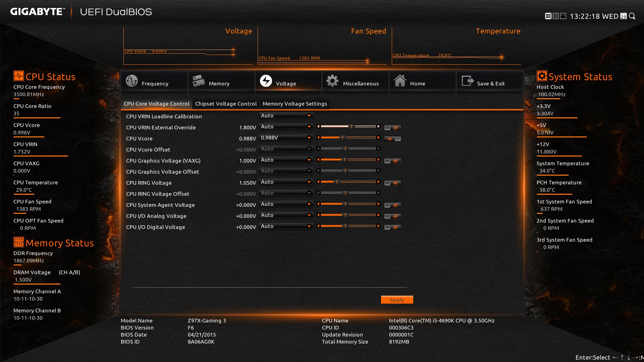Open the Miscellaneous gear icon
The image size is (644, 362).
pyautogui.click(x=332, y=81)
